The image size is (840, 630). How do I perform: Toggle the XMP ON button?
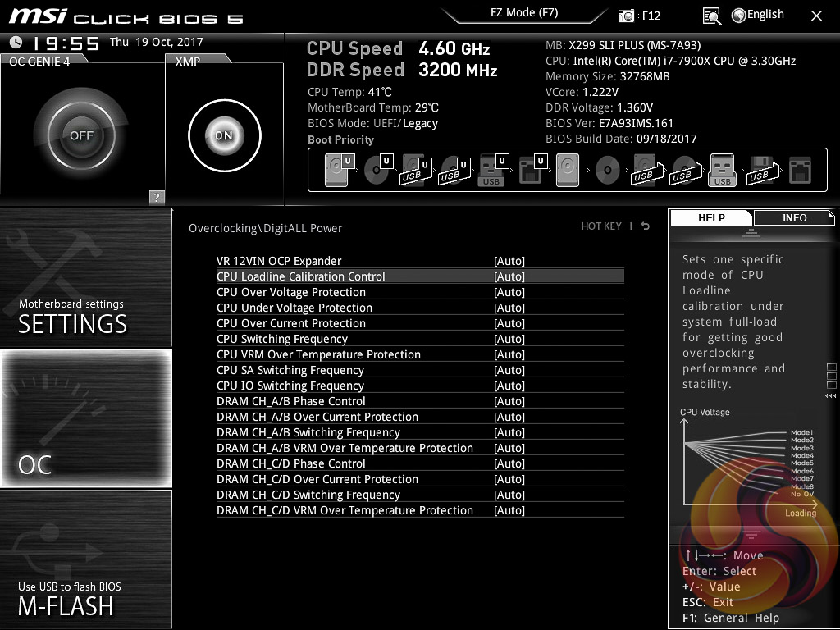[x=225, y=135]
